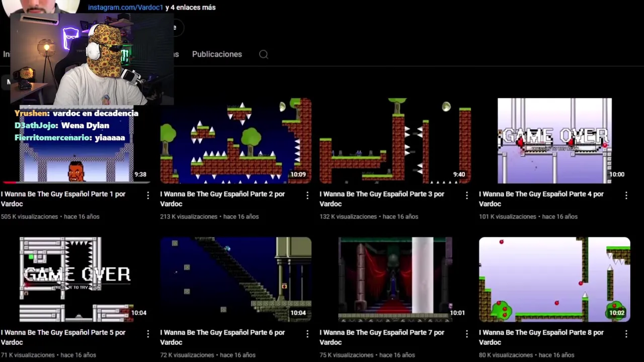The width and height of the screenshot is (644, 362).
Task: Click the 9:38 duration badge on Parte 1
Action: point(140,174)
